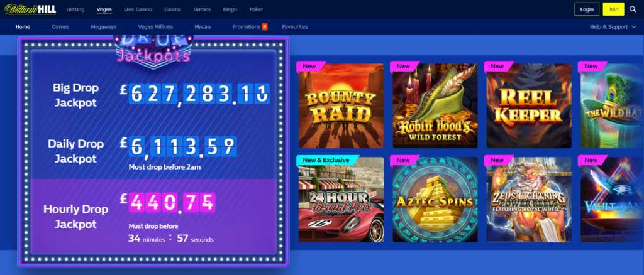Click the £6,113.59 daily jackpot amount
Screen dimensions: 644x275
178,147
